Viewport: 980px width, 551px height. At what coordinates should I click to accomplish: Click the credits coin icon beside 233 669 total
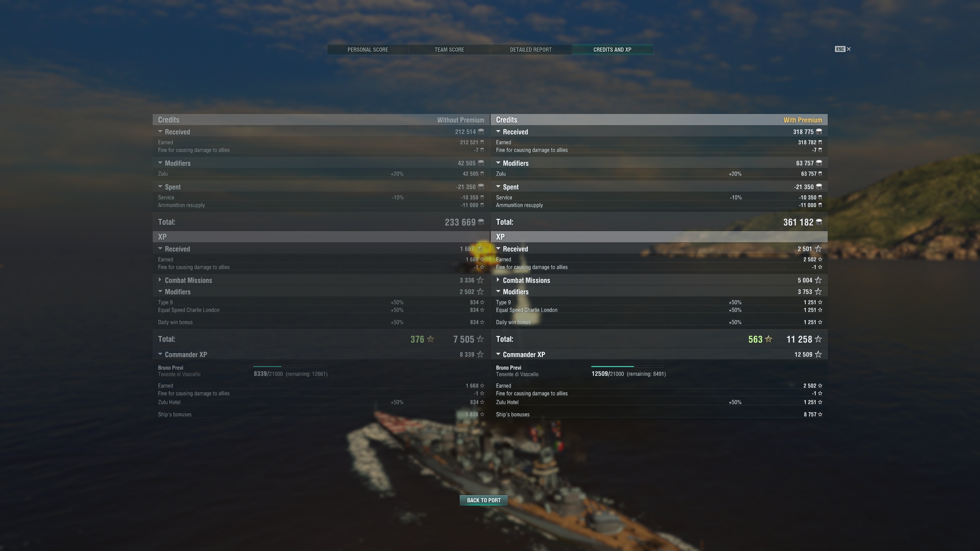pos(481,222)
